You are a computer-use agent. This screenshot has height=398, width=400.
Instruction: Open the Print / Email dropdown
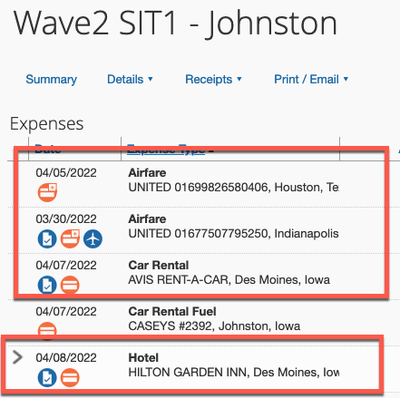pos(311,79)
